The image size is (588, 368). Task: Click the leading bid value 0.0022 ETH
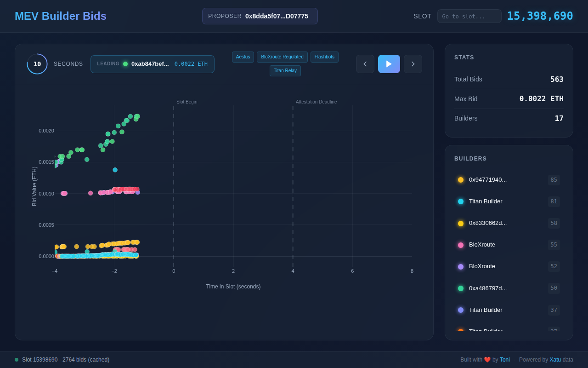click(191, 64)
